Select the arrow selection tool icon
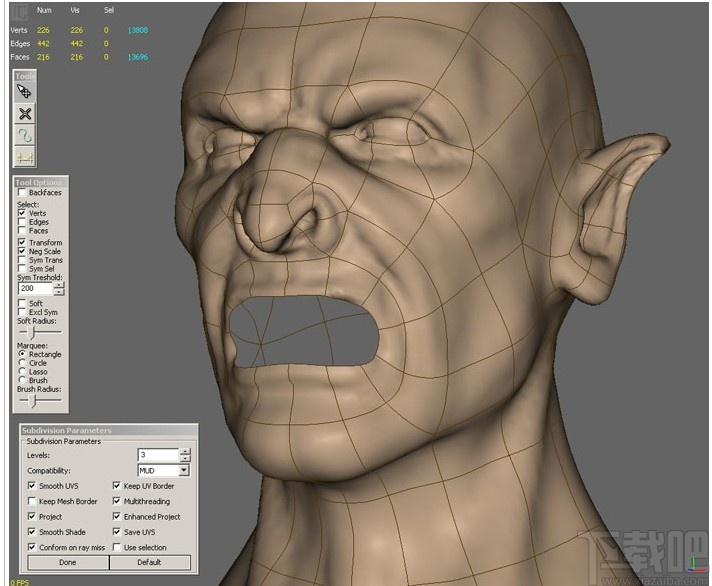This screenshot has height=586, width=712. point(25,92)
